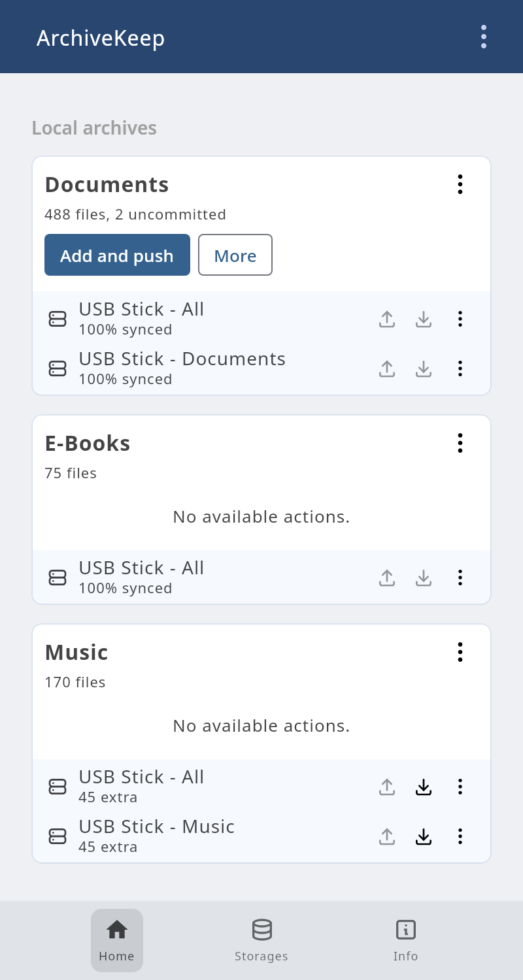Screen dimensions: 523x980
Task: Open the Info tab
Action: (x=405, y=940)
